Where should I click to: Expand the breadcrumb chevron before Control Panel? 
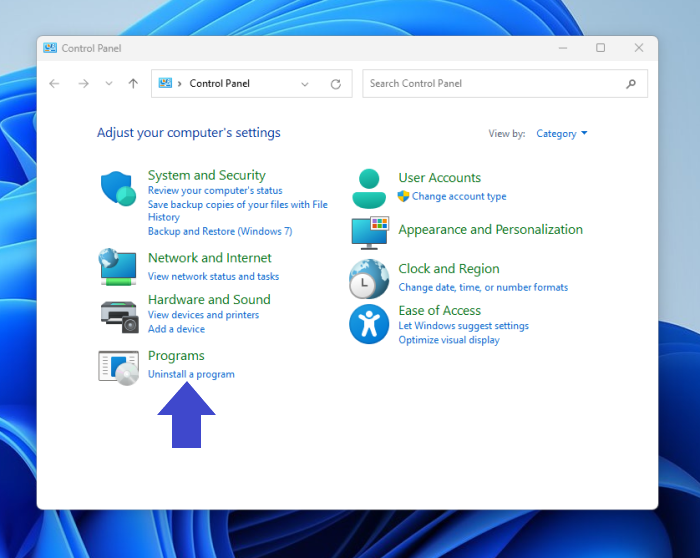179,83
